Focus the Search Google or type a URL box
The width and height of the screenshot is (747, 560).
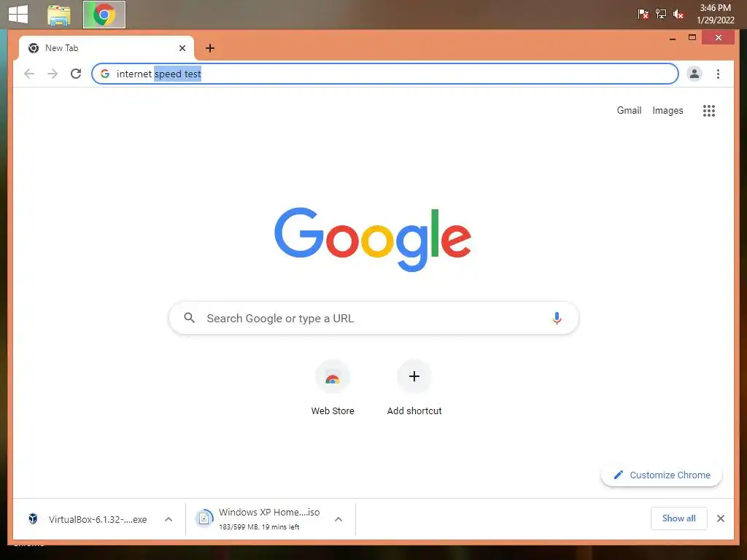tap(373, 318)
